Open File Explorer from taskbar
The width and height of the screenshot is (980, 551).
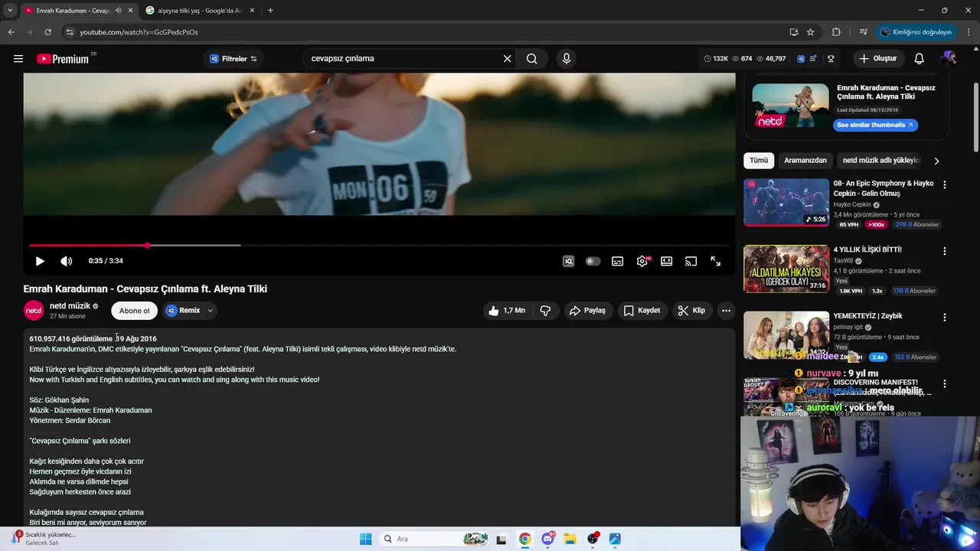[x=570, y=539]
